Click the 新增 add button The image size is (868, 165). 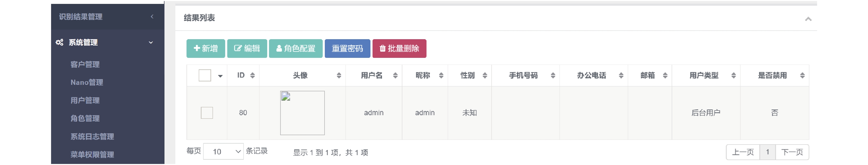click(x=206, y=49)
